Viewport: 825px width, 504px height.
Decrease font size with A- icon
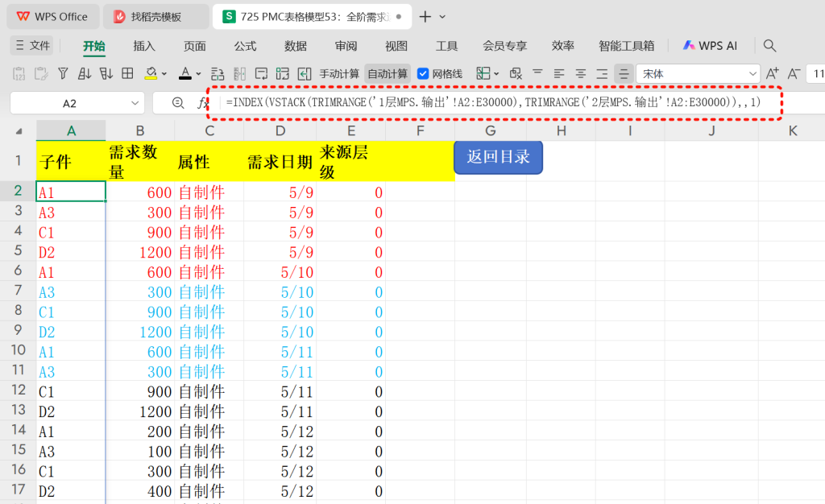[x=794, y=73]
